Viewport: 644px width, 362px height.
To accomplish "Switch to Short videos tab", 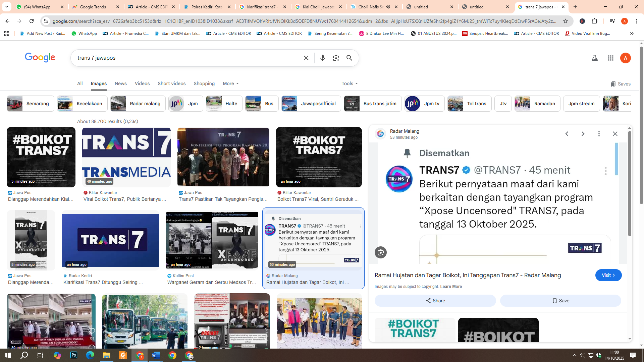I will coord(172,83).
